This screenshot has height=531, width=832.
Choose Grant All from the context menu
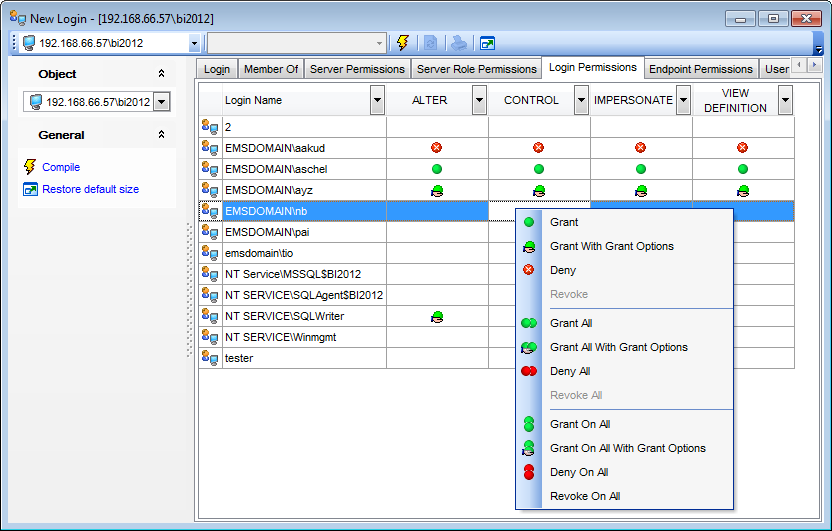pyautogui.click(x=625, y=323)
